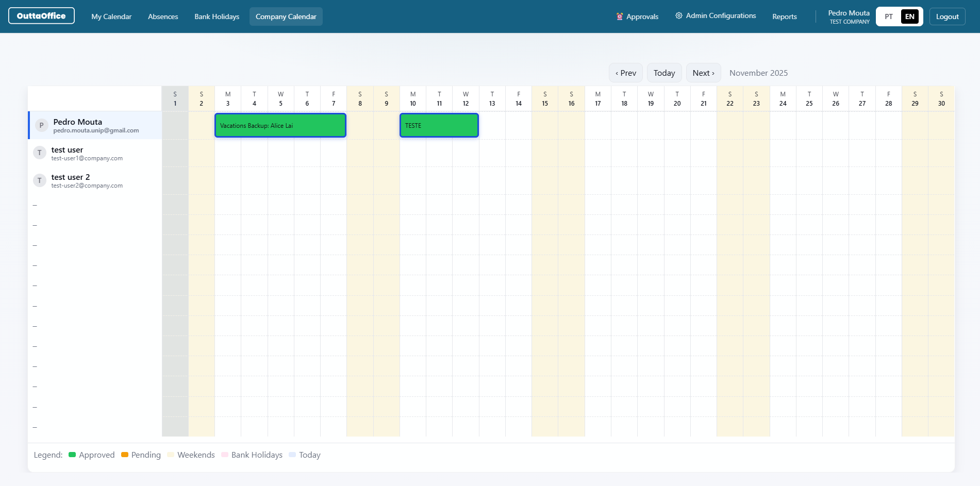Screen dimensions: 980x486
Task: Click test user 2's avatar icon
Action: coord(40,180)
